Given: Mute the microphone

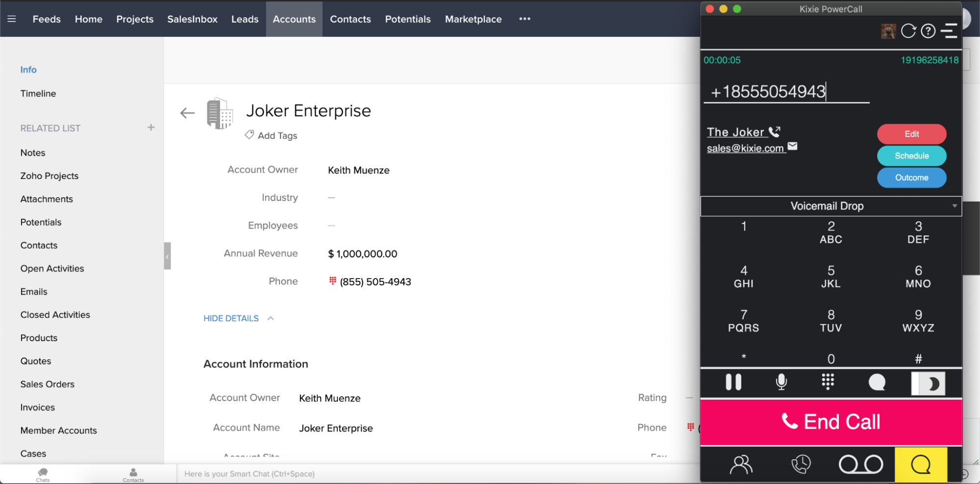Looking at the screenshot, I should point(781,382).
